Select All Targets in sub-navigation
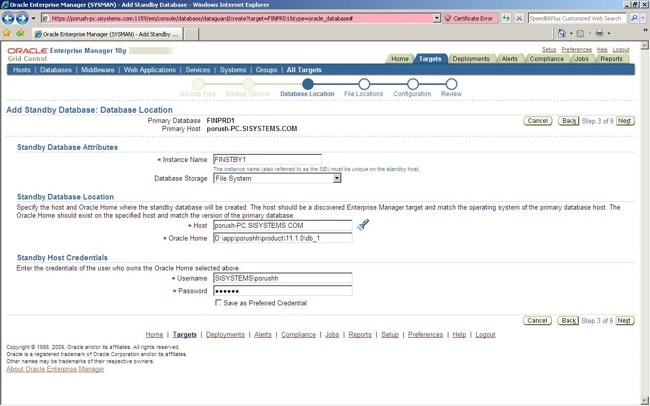The image size is (650, 406). pos(304,70)
